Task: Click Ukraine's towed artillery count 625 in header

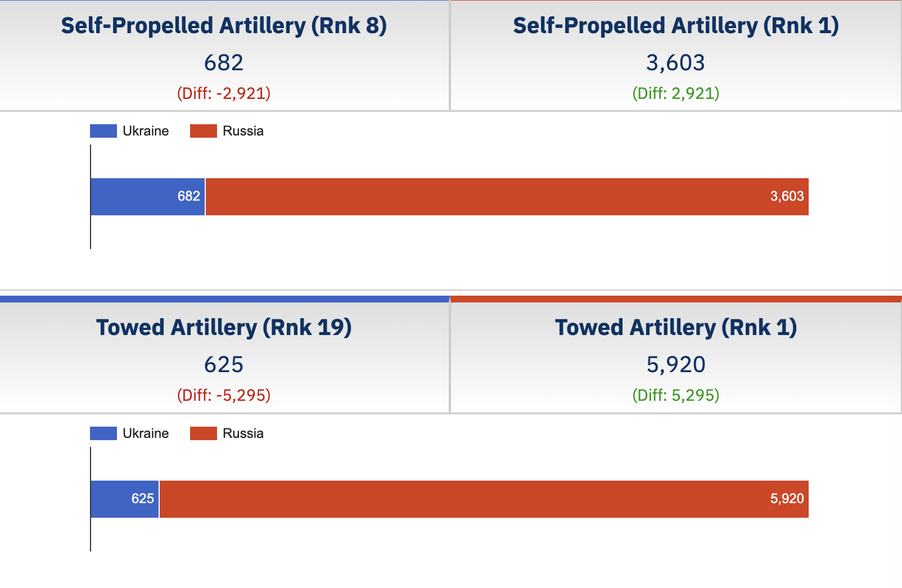Action: pos(224,365)
